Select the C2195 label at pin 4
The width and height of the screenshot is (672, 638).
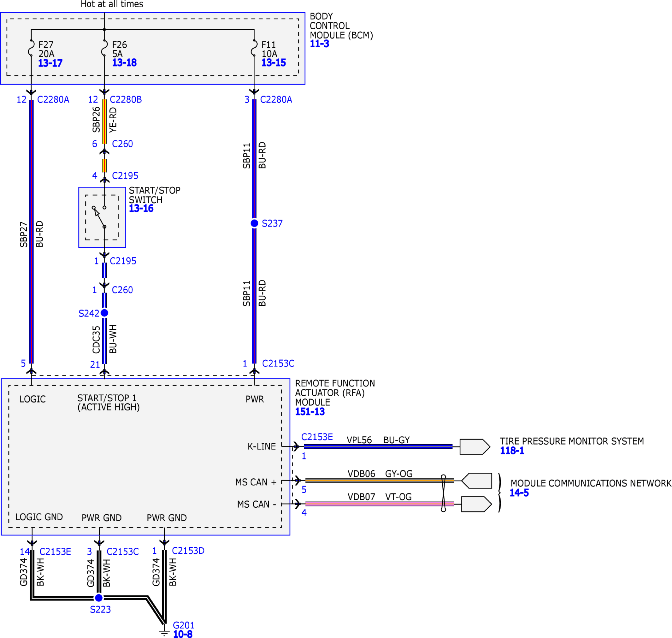click(x=125, y=176)
